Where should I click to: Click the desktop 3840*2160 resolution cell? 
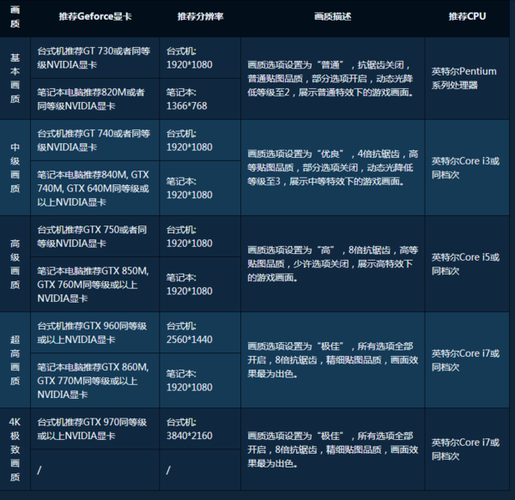pyautogui.click(x=200, y=429)
